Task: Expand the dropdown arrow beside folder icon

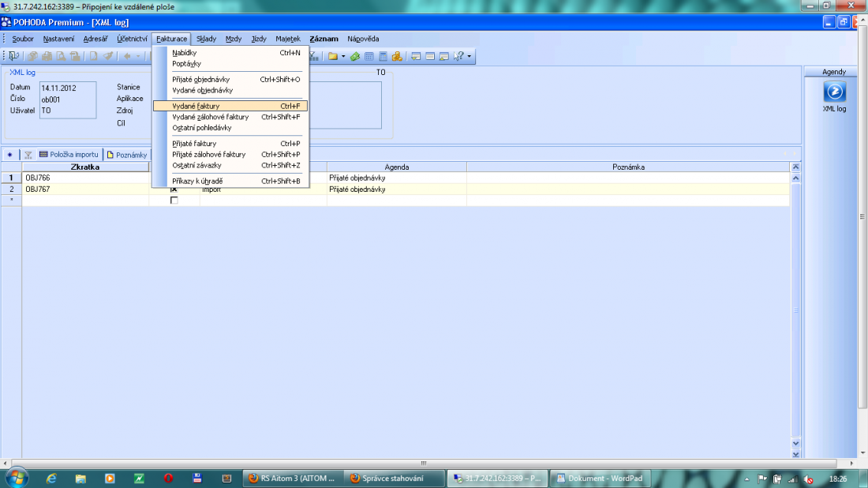Action: point(342,56)
